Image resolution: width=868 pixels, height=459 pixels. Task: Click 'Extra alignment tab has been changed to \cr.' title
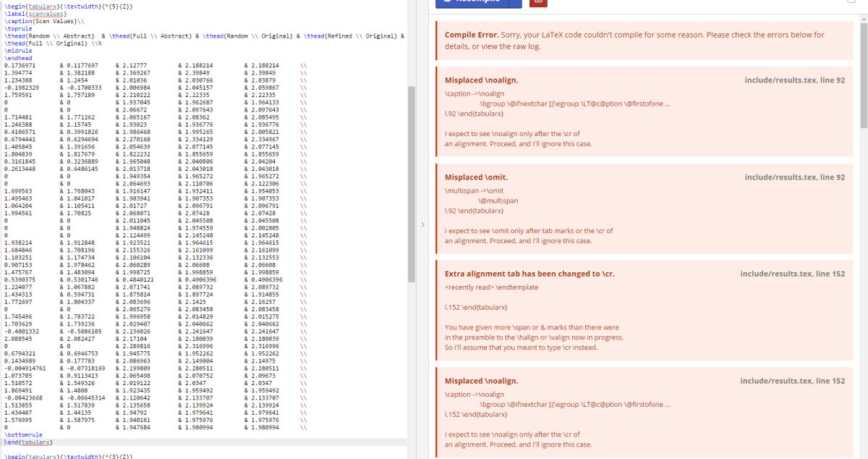[x=529, y=274]
